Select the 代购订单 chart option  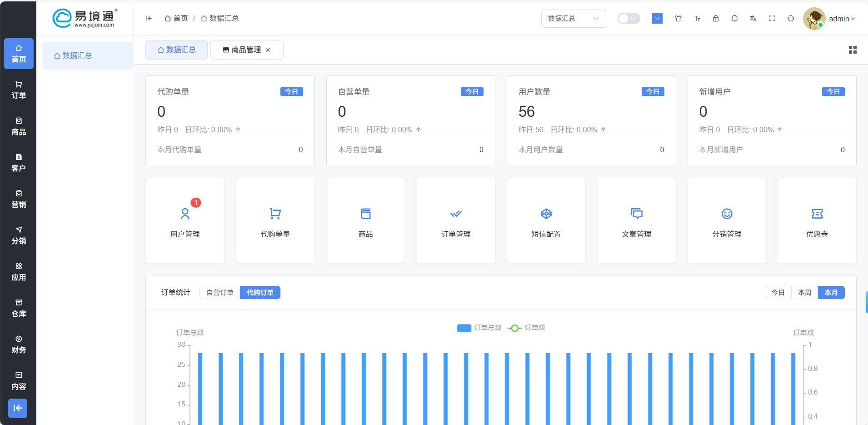tap(260, 292)
